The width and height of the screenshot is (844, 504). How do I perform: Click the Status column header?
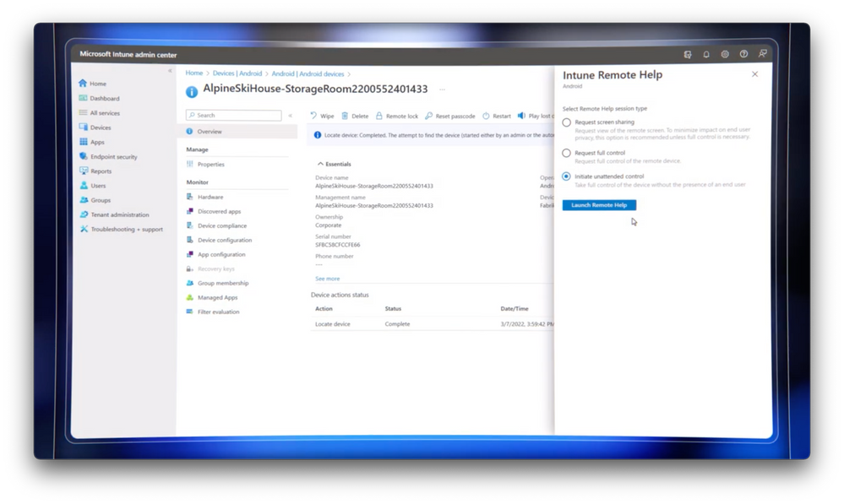click(393, 309)
